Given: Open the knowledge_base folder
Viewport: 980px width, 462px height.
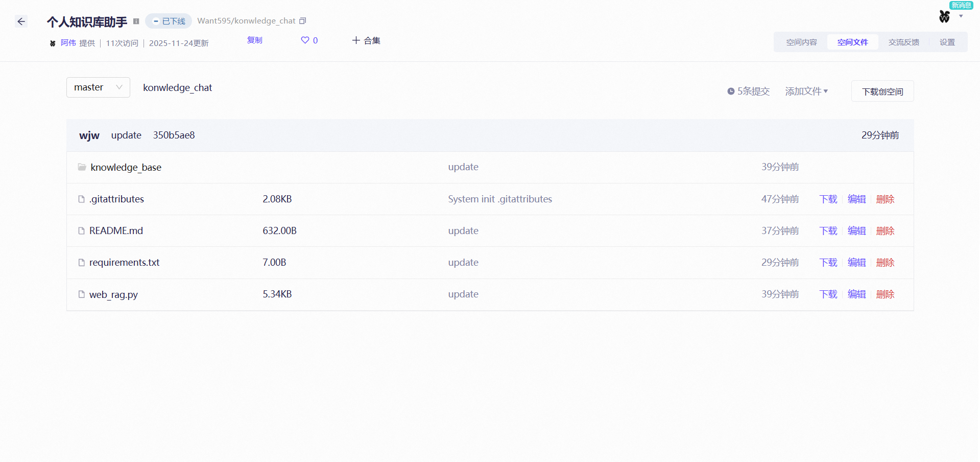Looking at the screenshot, I should [126, 167].
